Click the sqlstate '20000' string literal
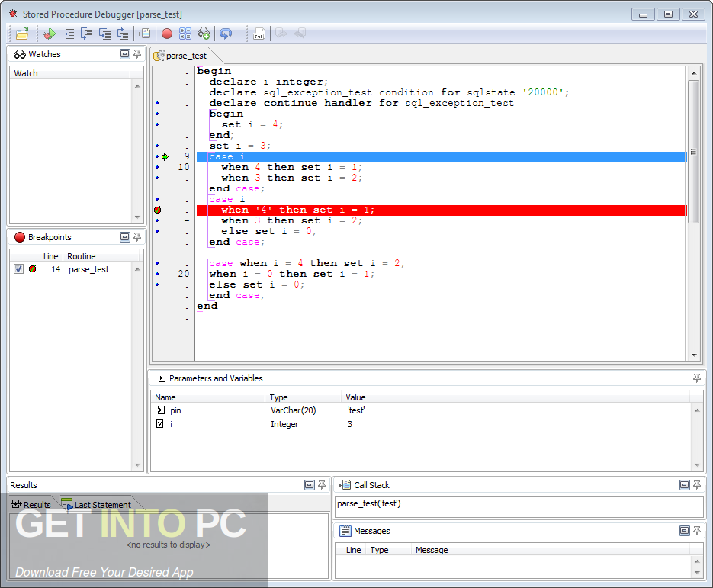 click(543, 92)
